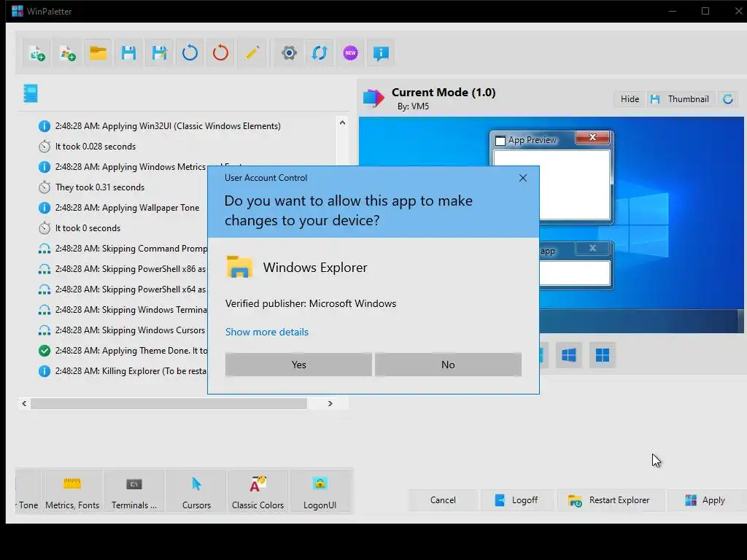Screen dimensions: 747x560
Task: Select Windows 11 logo preview icon
Action: coord(602,355)
